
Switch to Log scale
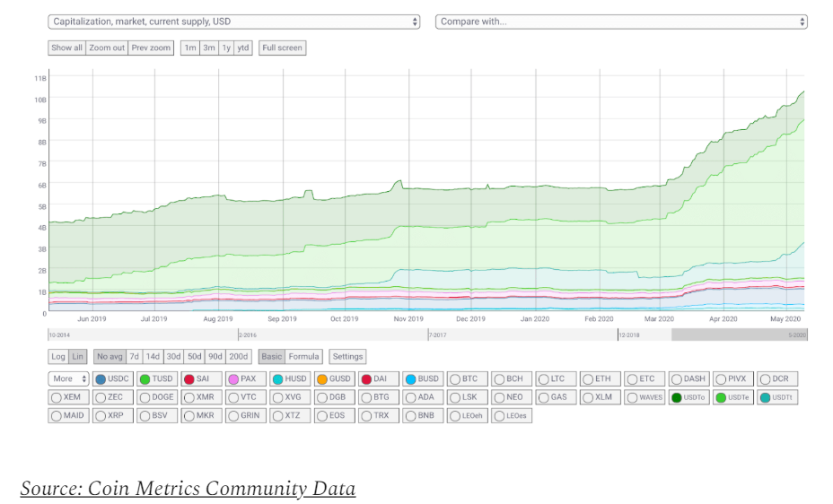[x=58, y=357]
